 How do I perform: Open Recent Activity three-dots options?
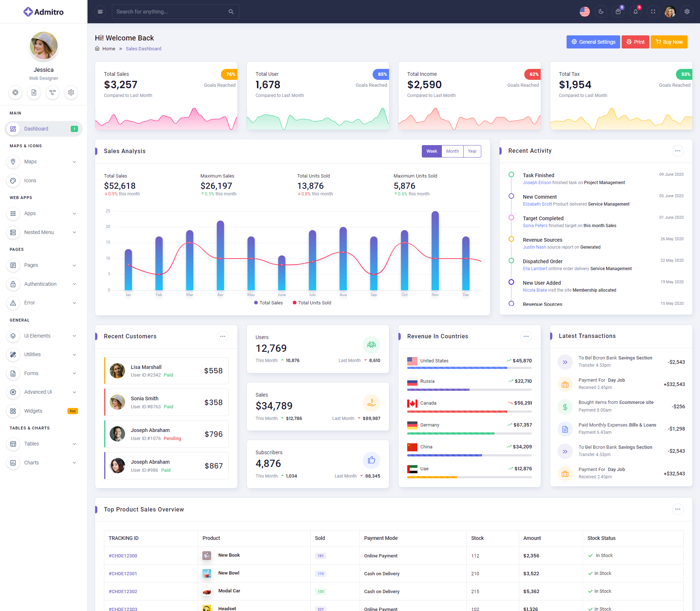click(677, 151)
